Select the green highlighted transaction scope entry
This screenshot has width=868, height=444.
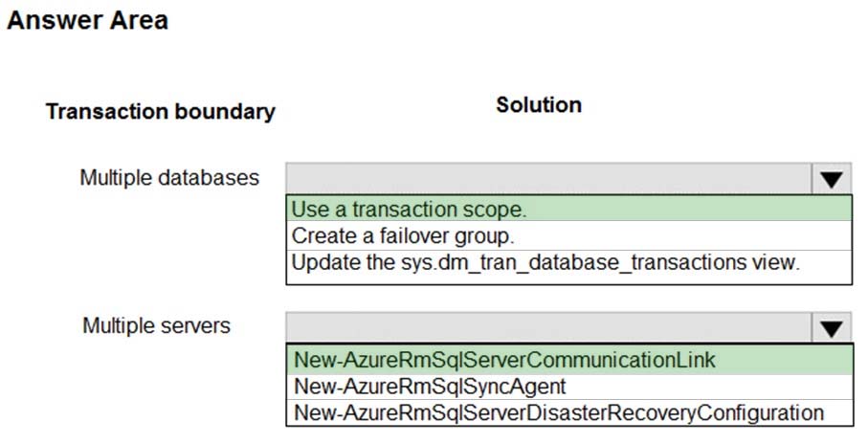pyautogui.click(x=410, y=209)
